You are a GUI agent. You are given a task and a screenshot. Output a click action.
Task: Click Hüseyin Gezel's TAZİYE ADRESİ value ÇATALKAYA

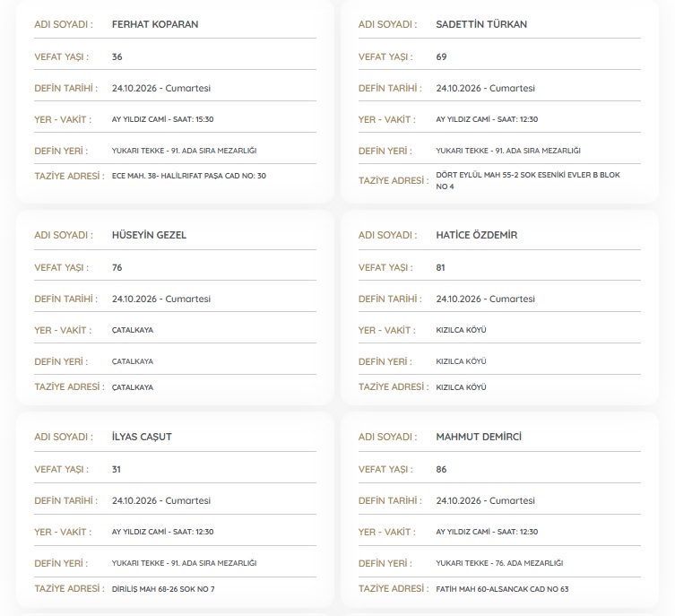133,388
